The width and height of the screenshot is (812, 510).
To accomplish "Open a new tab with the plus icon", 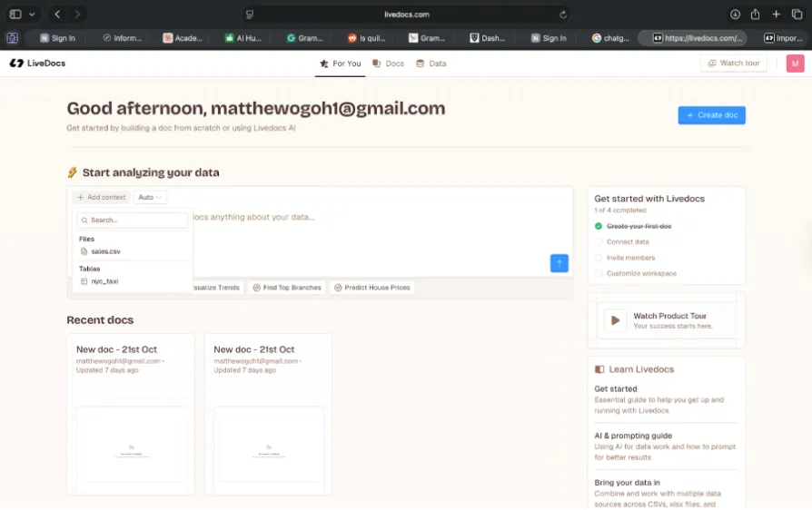I will (776, 15).
